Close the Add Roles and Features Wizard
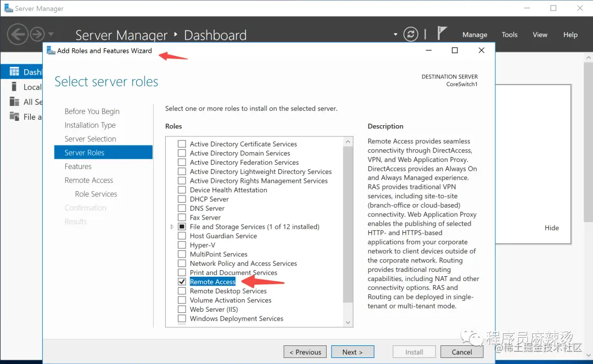593x364 pixels. point(482,51)
